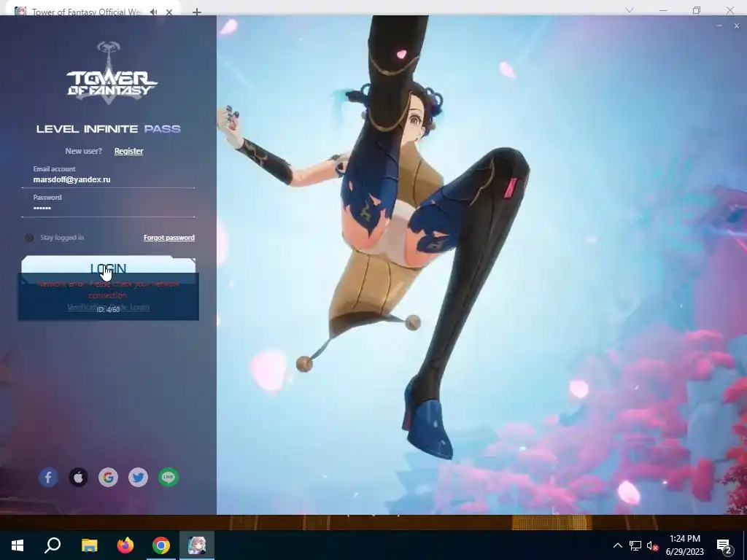Open the Forgot password link
This screenshot has height=560, width=747.
[169, 238]
